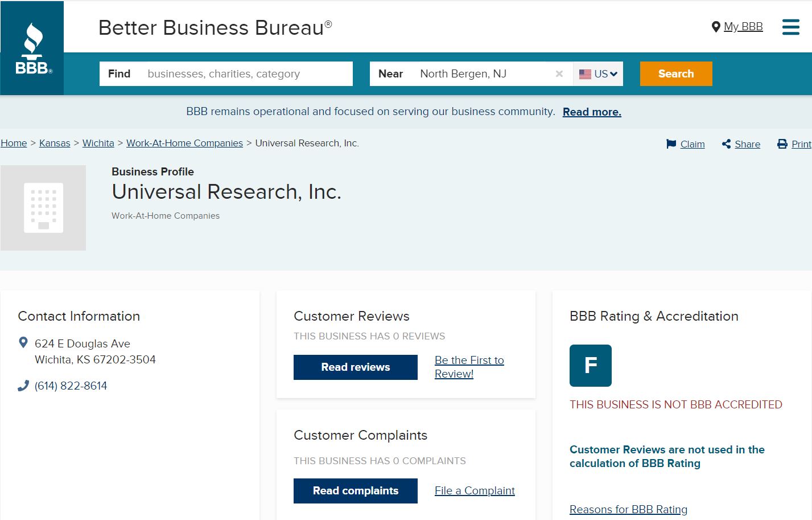Click the F rating badge
Screen dimensions: 812x520
(591, 366)
